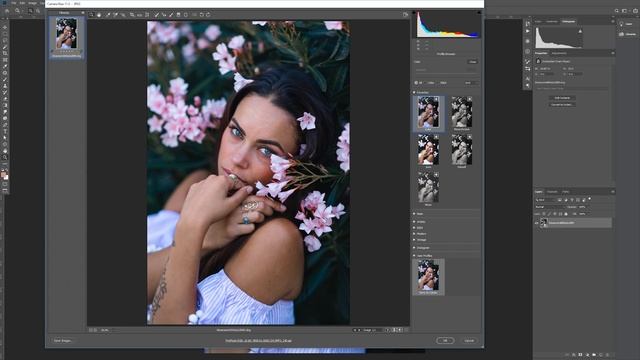Image resolution: width=640 pixels, height=360 pixels.
Task: Toggle favorite star on Color profile thumbnail
Action: (x=436, y=99)
